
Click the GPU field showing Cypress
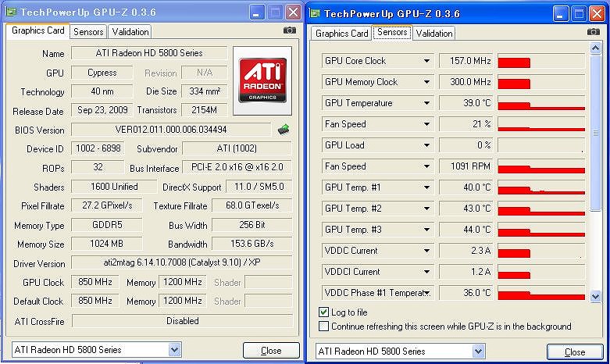coord(102,73)
